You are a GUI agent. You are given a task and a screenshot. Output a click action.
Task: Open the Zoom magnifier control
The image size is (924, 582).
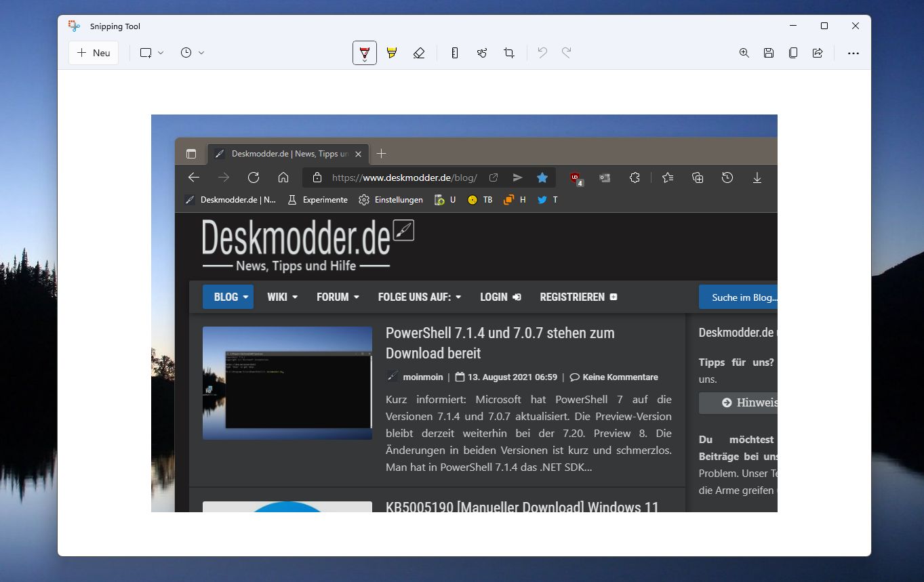click(744, 53)
